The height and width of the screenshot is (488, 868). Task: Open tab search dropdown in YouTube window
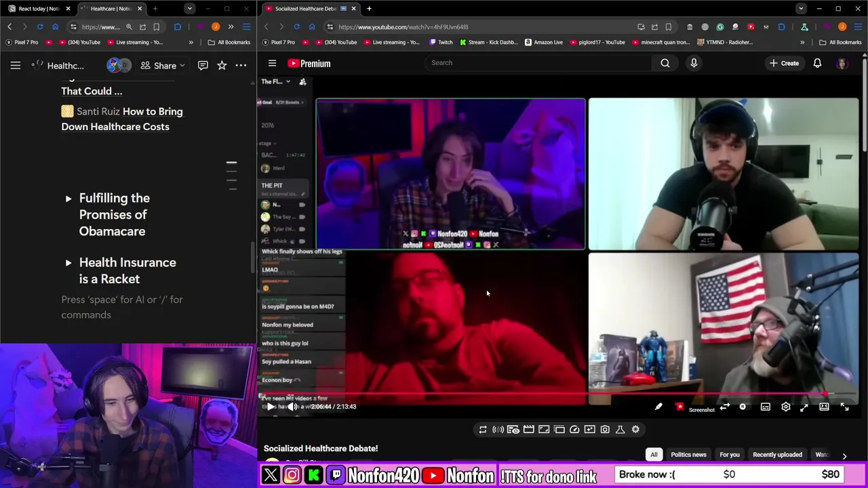tap(801, 9)
